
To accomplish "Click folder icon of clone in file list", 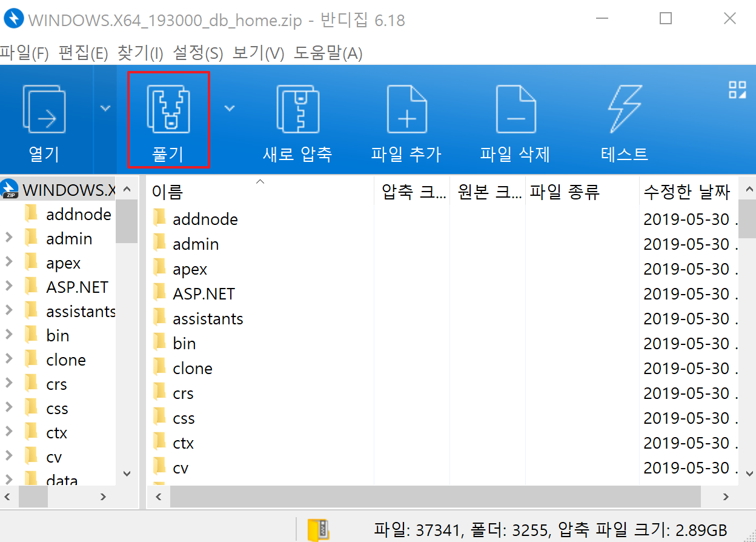I will 159,368.
